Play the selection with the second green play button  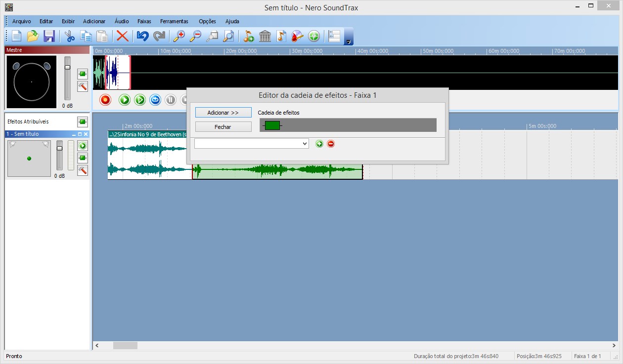point(140,100)
